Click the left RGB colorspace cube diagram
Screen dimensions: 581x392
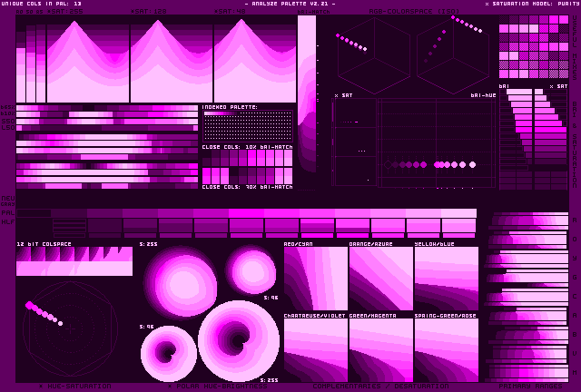(373, 55)
